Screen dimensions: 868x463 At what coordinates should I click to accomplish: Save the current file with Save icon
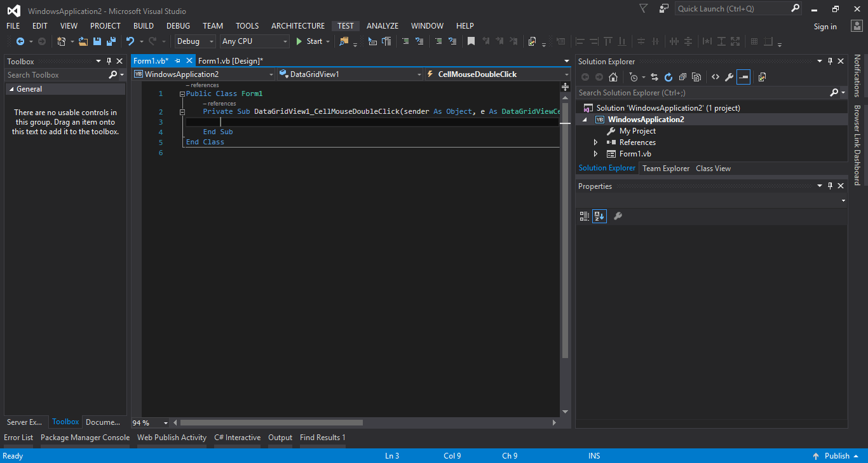[97, 41]
